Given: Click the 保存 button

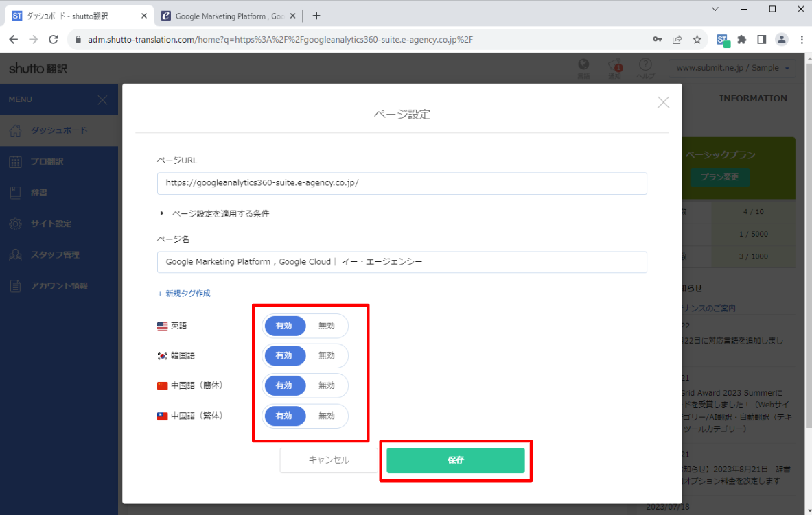Looking at the screenshot, I should pyautogui.click(x=456, y=460).
